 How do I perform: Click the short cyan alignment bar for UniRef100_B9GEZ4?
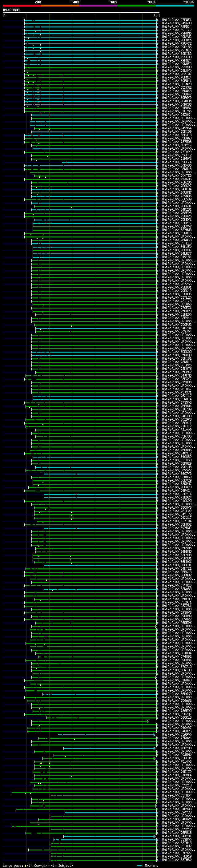coord(110,162)
